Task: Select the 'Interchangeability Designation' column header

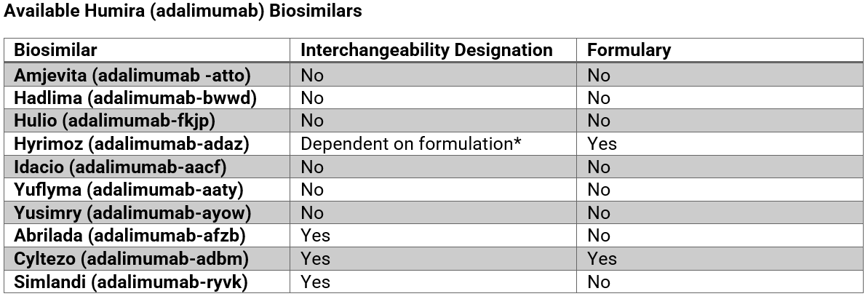Action: 426,50
